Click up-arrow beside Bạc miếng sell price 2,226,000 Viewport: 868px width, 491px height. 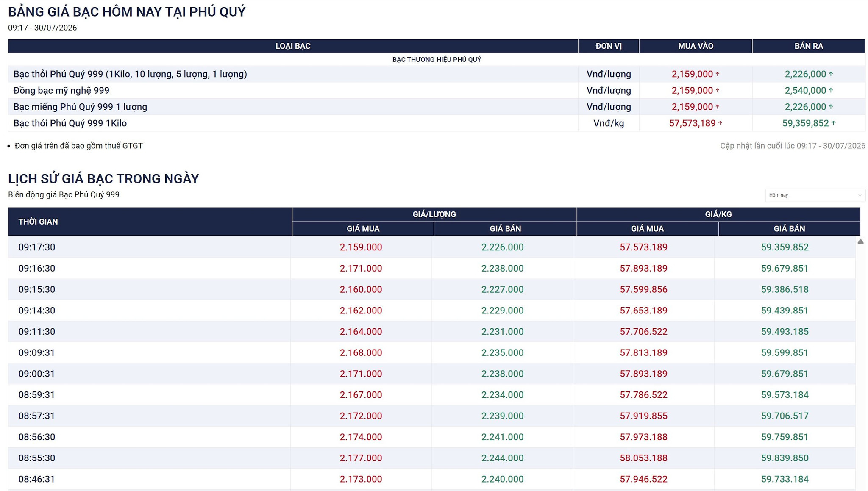tap(831, 107)
